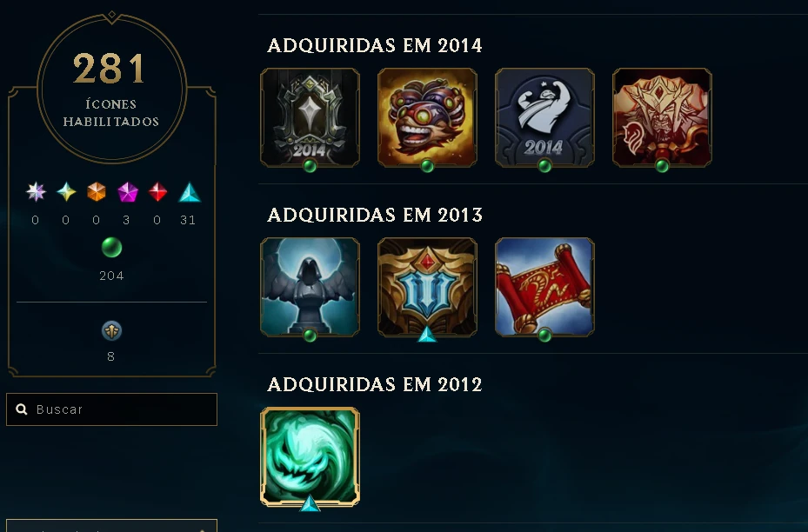Filter by the teal triangle gem
This screenshot has width=808, height=532.
pos(189,192)
